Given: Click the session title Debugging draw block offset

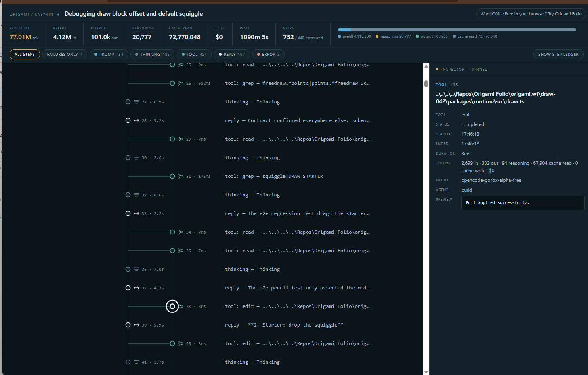Looking at the screenshot, I should 134,14.
